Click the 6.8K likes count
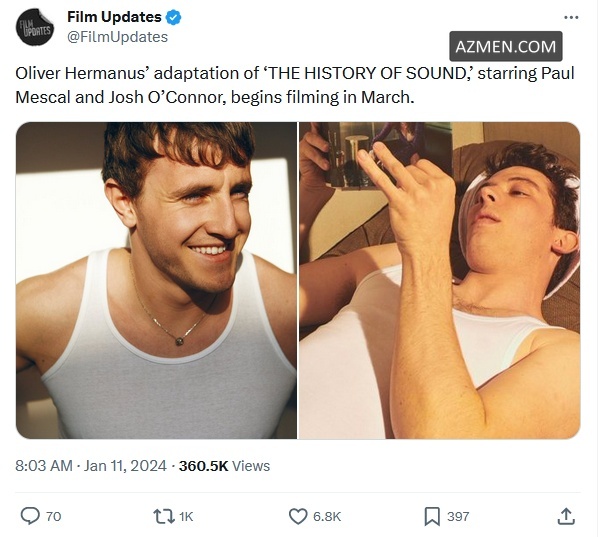This screenshot has width=601, height=537. pos(327,516)
